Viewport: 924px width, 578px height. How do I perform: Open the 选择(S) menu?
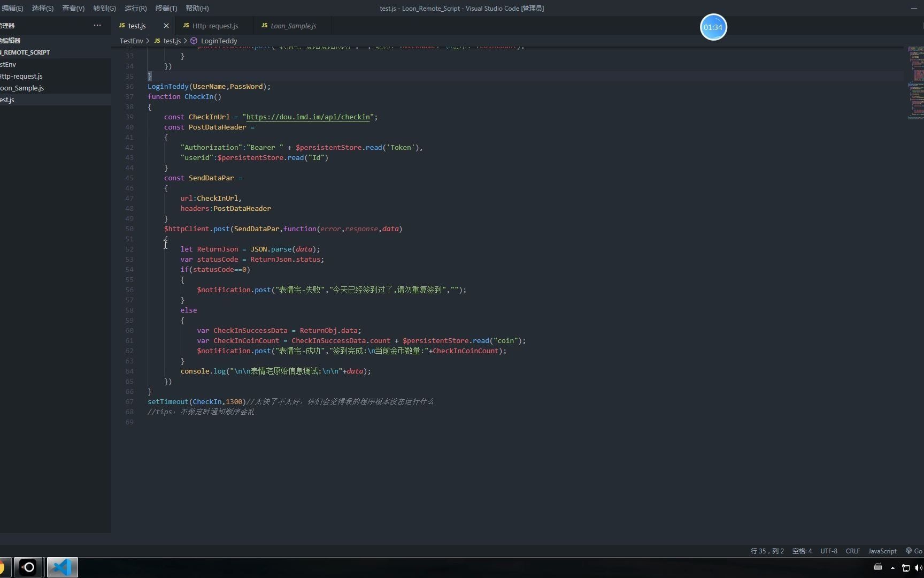pyautogui.click(x=42, y=8)
